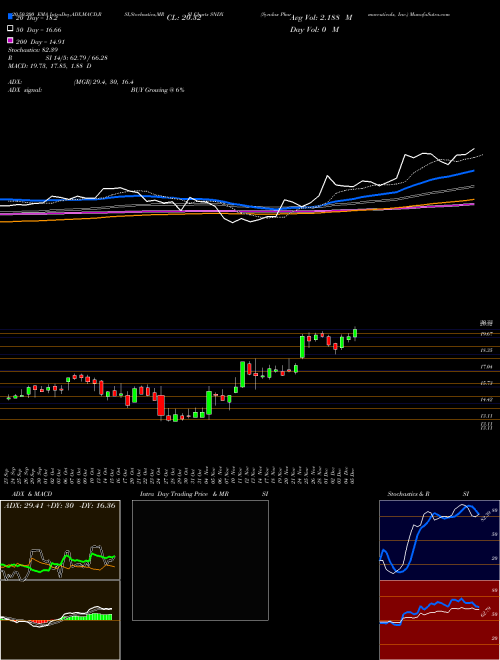500x660 pixels.
Task: Click the blue 20 Day EMA legend swatch
Action: (x=10, y=17)
